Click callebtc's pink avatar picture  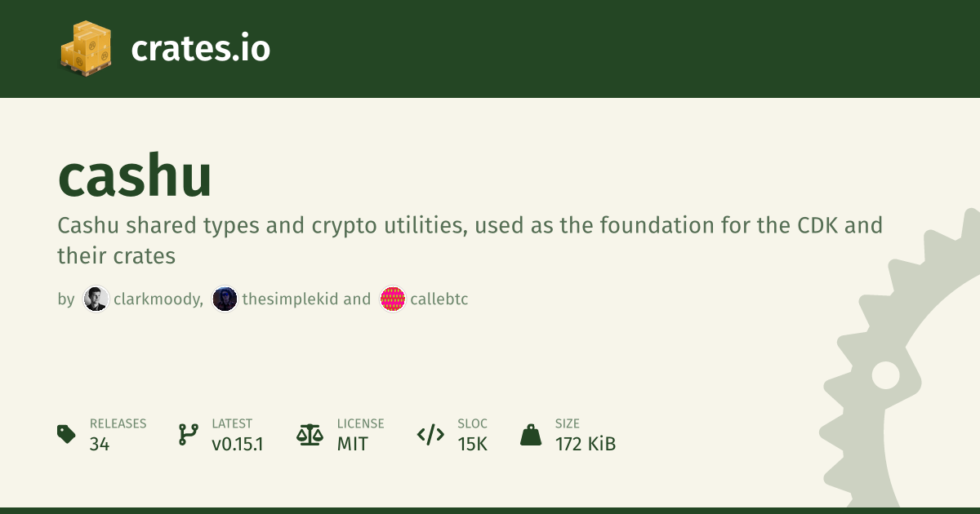(393, 299)
